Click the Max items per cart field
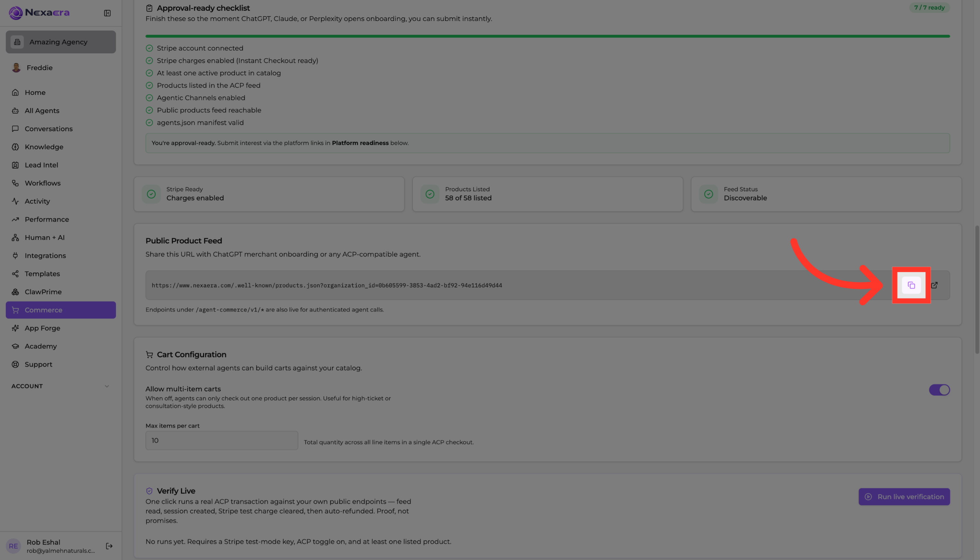 [x=222, y=440]
